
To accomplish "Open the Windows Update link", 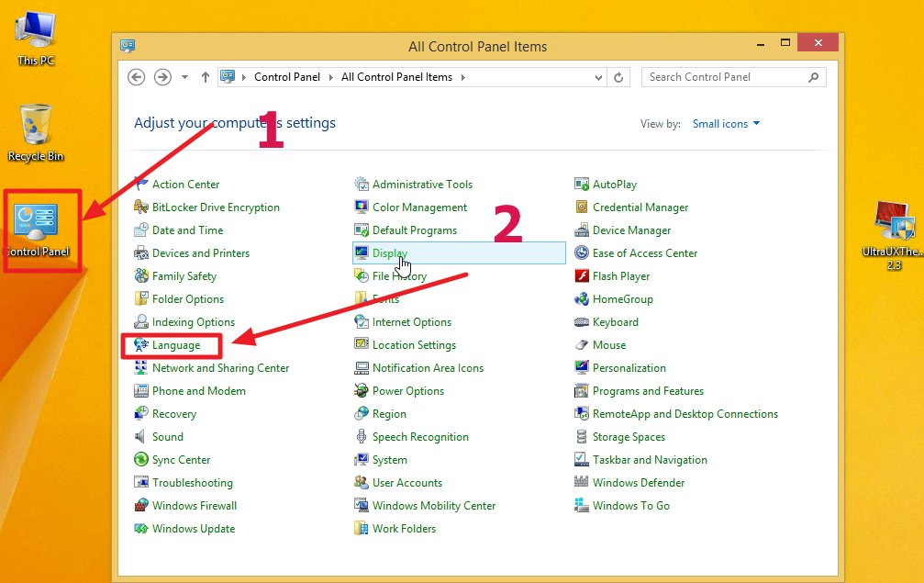I will (x=194, y=529).
